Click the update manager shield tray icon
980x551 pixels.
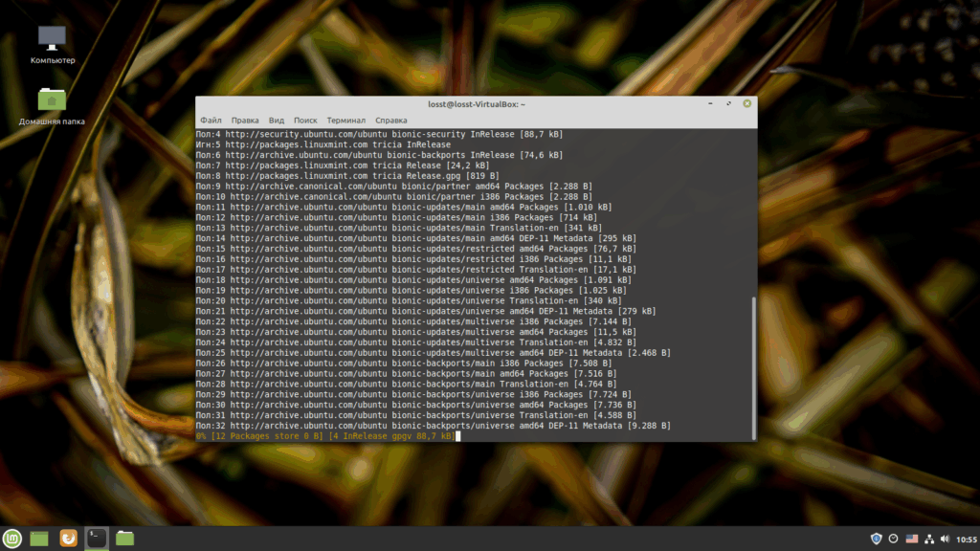[877, 539]
